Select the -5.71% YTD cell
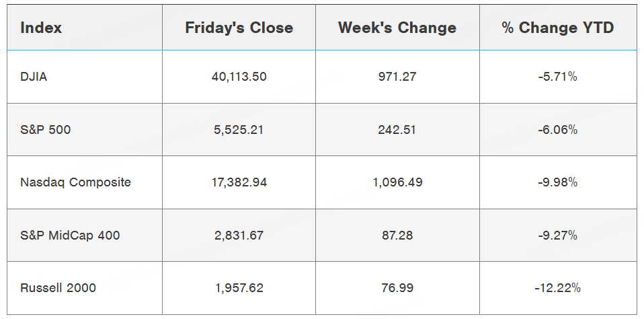The height and width of the screenshot is (319, 644). 557,77
